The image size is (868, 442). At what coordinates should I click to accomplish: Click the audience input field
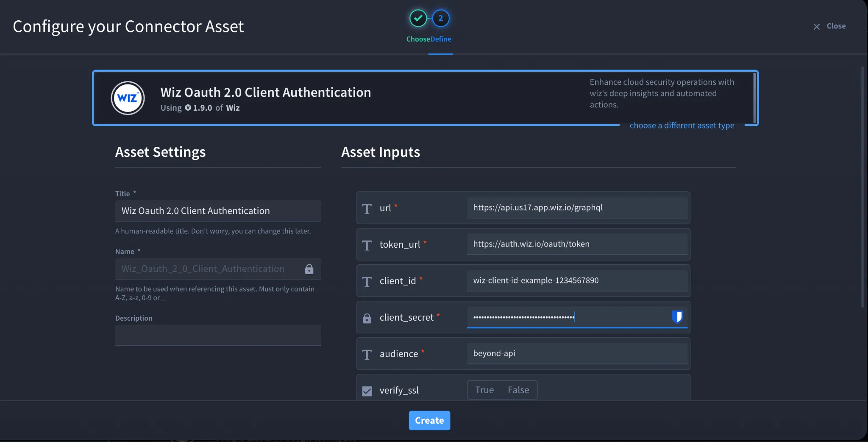pyautogui.click(x=577, y=353)
